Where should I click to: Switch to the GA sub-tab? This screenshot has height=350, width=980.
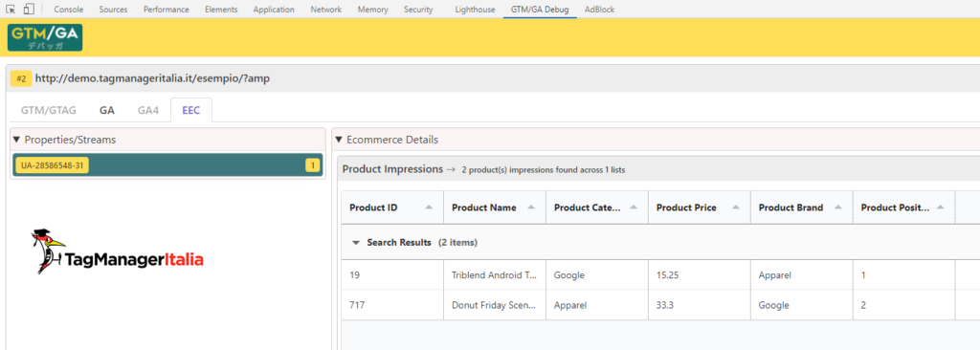coord(107,110)
